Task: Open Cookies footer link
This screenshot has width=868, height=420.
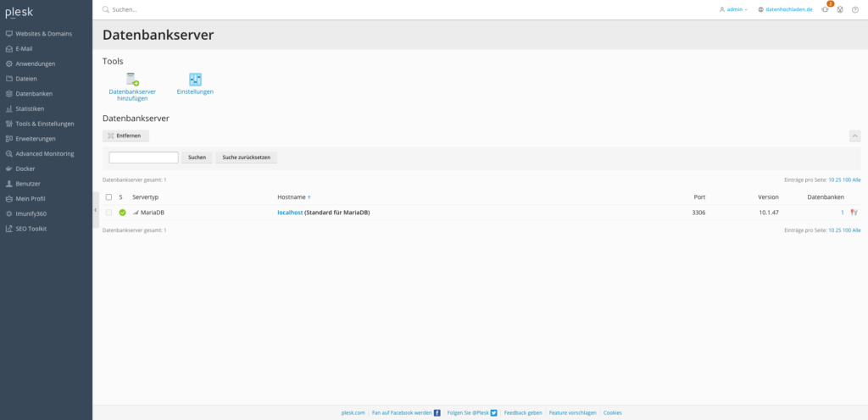Action: coord(613,413)
